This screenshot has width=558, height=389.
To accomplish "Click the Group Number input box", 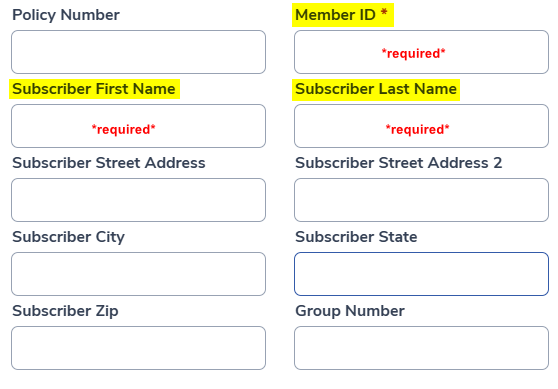I will [x=421, y=348].
